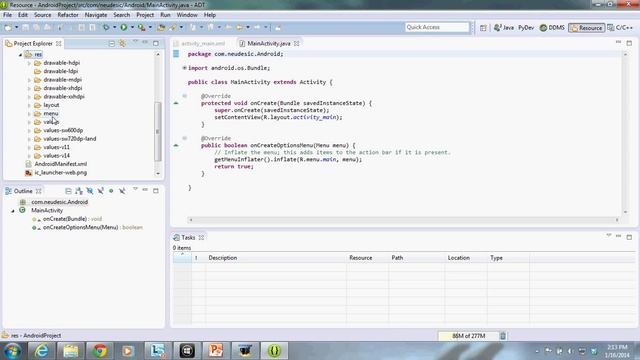Image resolution: width=640 pixels, height=360 pixels.
Task: Expand the folded import section in editor
Action: click(x=184, y=68)
